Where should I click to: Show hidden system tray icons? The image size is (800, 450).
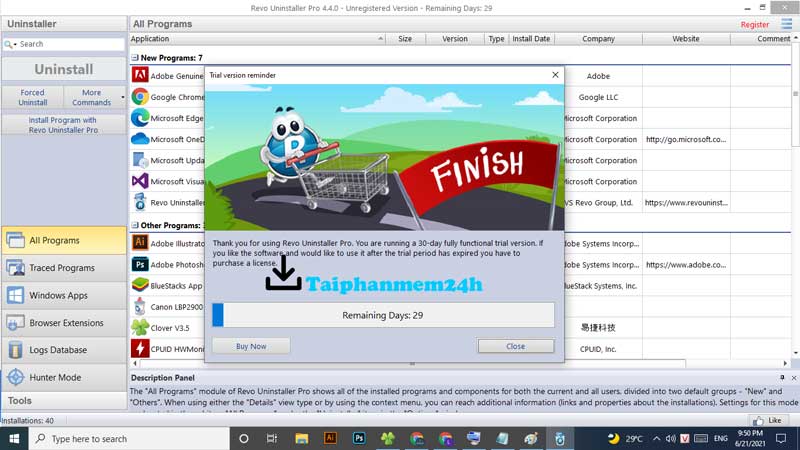coord(656,438)
